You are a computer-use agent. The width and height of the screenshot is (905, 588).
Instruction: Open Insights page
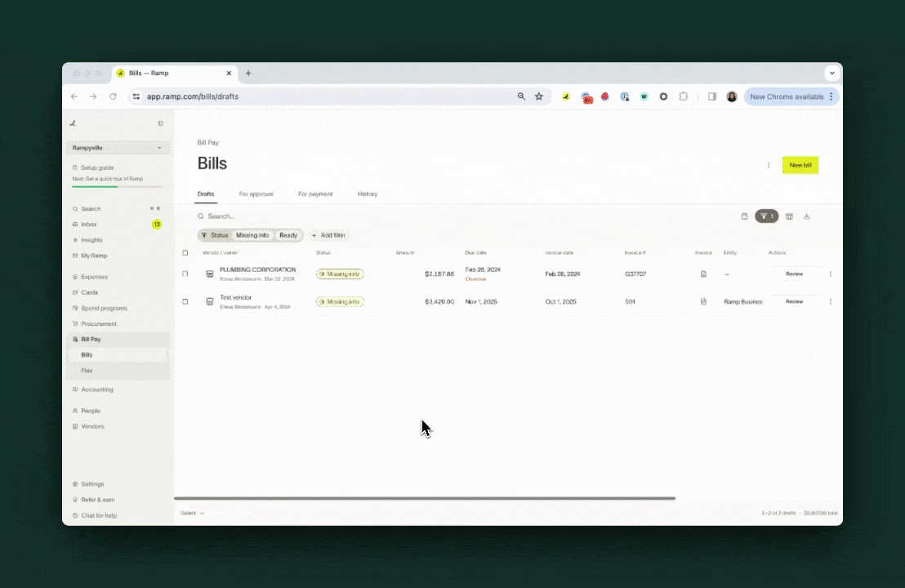tap(91, 240)
